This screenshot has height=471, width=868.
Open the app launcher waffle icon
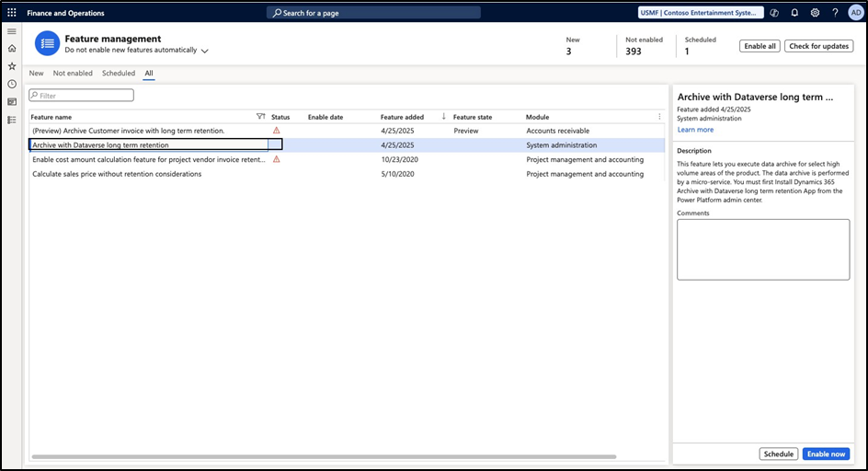coord(12,13)
